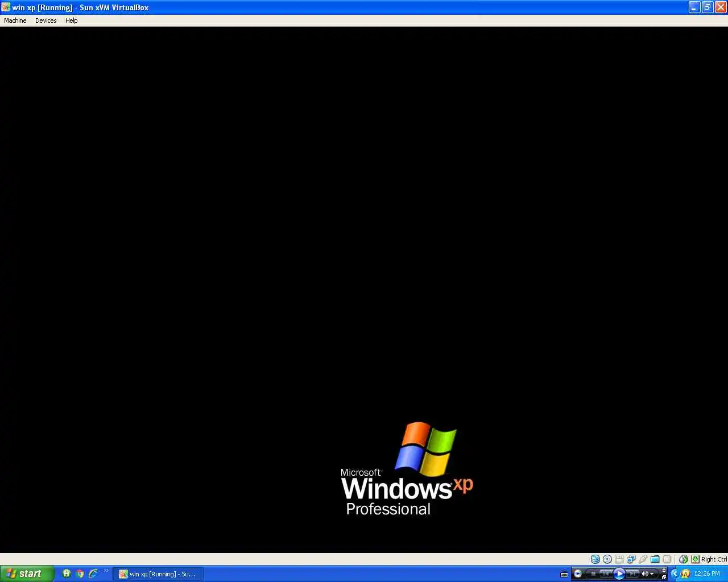Click the CD/DVD drive status icon

(607, 559)
